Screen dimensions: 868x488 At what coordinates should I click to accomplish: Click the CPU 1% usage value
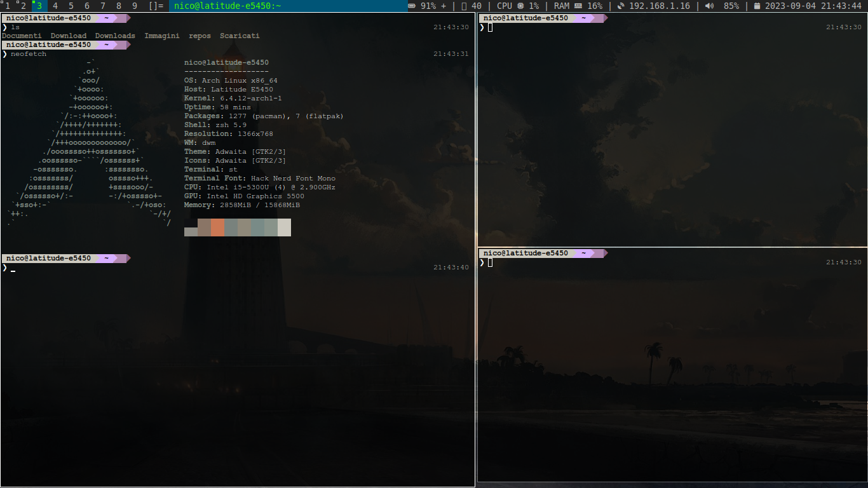pyautogui.click(x=534, y=6)
